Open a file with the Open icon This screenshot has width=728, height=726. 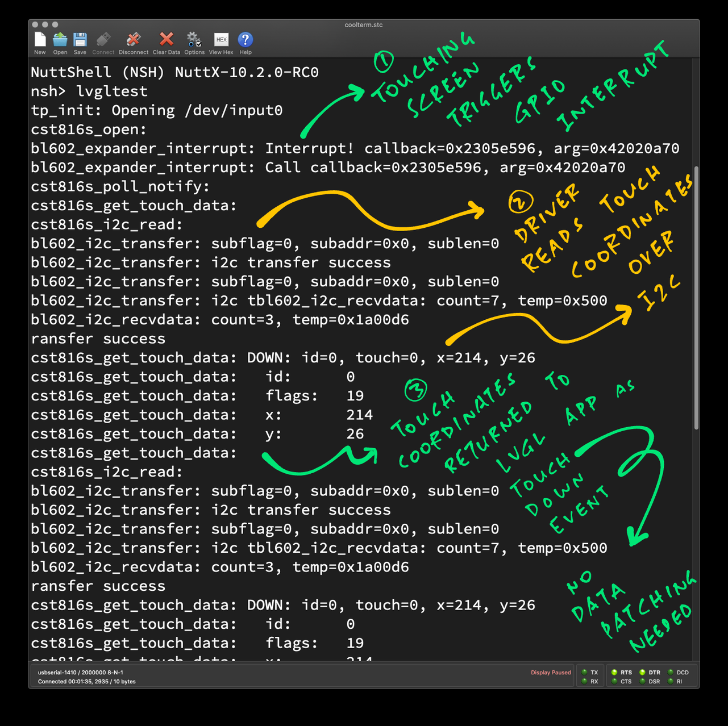(x=60, y=40)
